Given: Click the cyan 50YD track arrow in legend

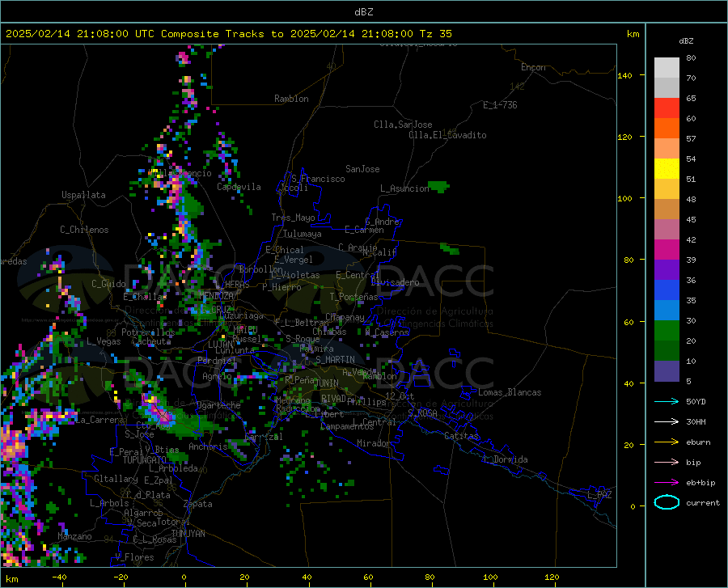Looking at the screenshot, I should [667, 401].
